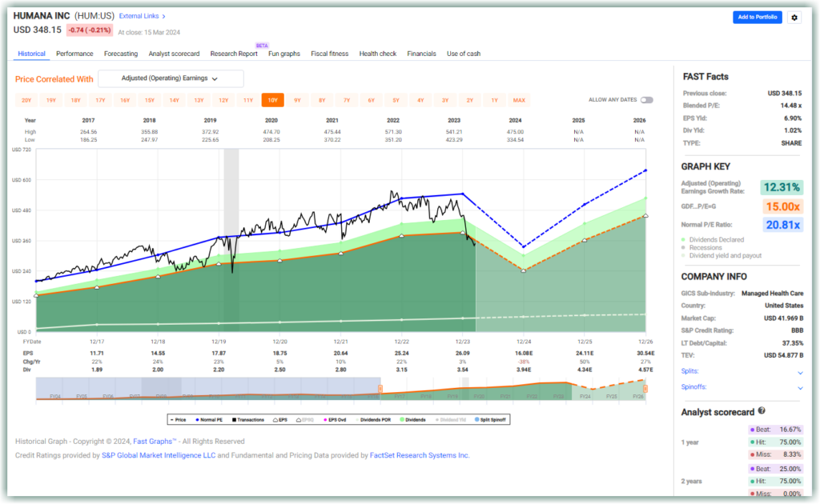Open the Forecasting tab

121,54
